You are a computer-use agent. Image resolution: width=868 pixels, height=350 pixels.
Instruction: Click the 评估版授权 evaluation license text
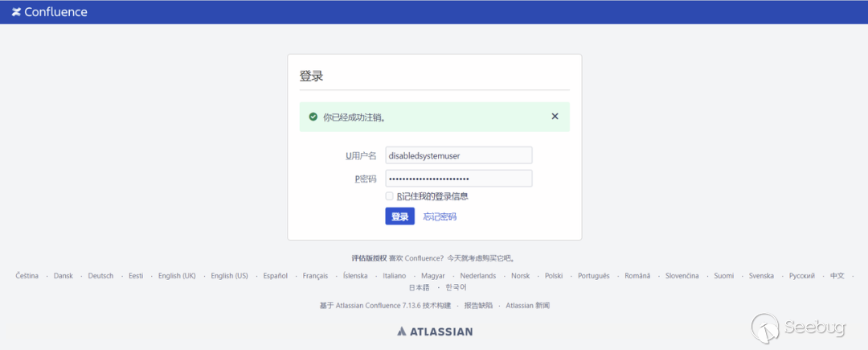pos(368,258)
